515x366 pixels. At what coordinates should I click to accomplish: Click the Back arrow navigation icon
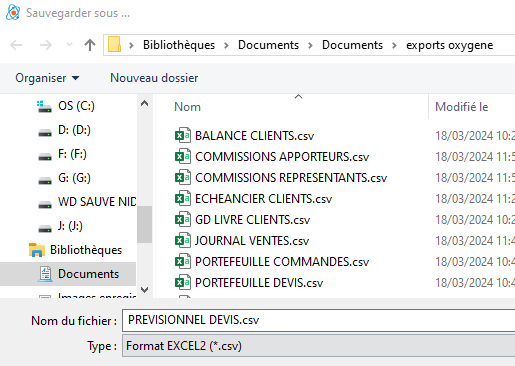[16, 45]
